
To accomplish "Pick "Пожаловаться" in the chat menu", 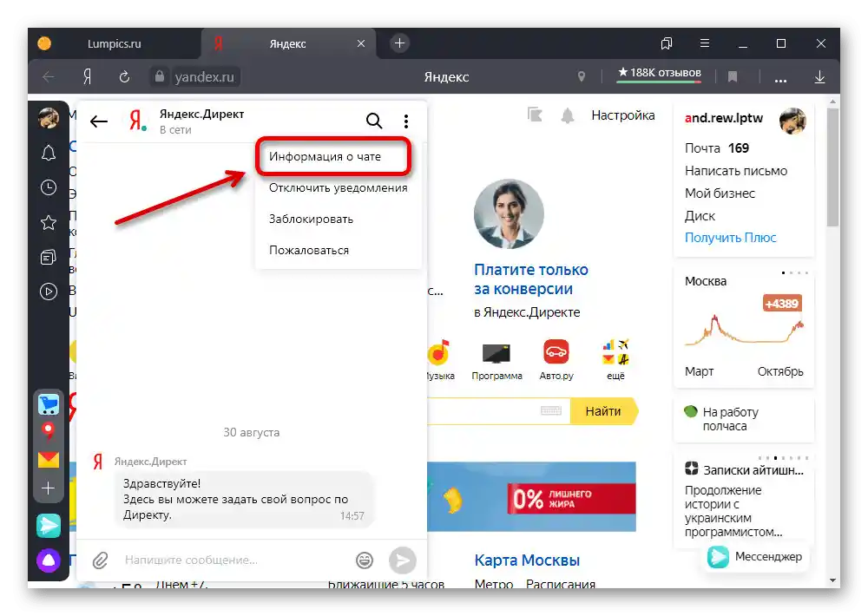I will point(308,250).
